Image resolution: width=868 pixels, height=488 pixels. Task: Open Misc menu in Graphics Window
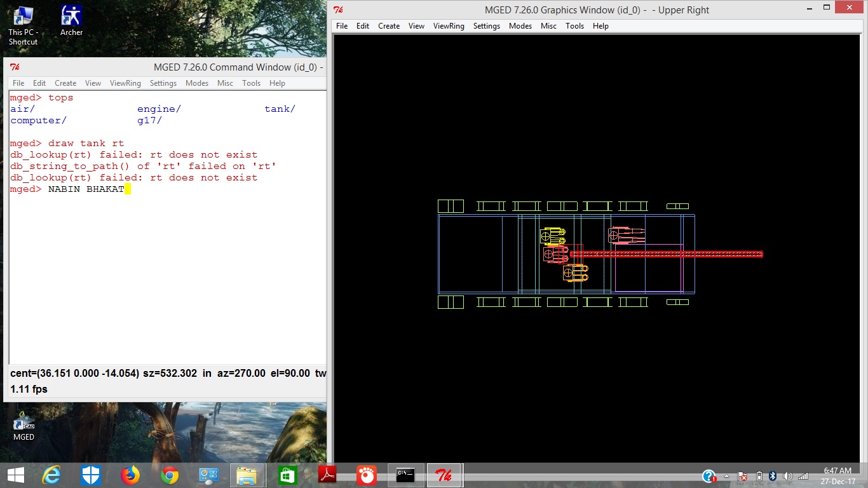click(x=548, y=26)
